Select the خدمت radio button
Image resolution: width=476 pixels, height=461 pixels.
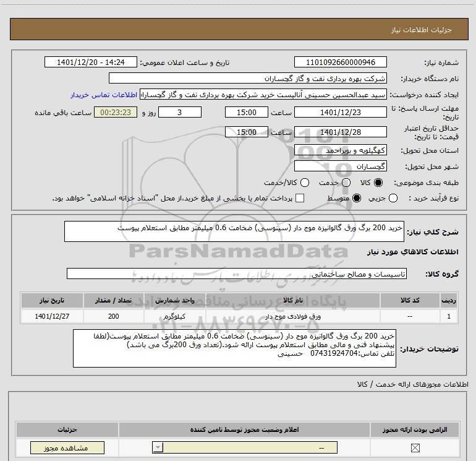[x=346, y=183]
